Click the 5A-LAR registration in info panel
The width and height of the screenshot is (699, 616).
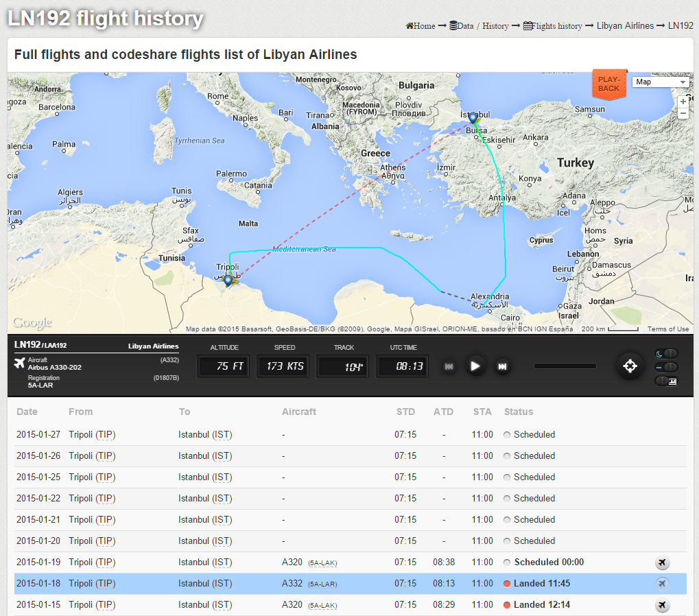[x=40, y=385]
